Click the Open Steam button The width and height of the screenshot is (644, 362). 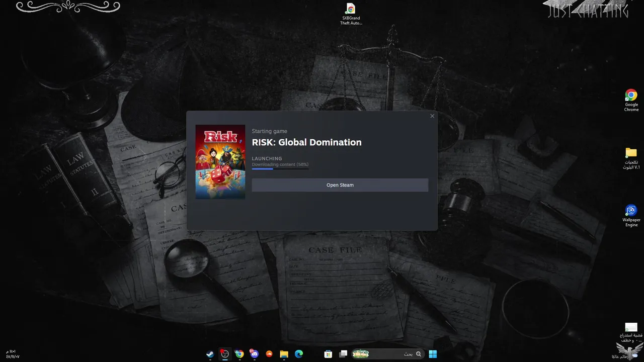point(340,185)
